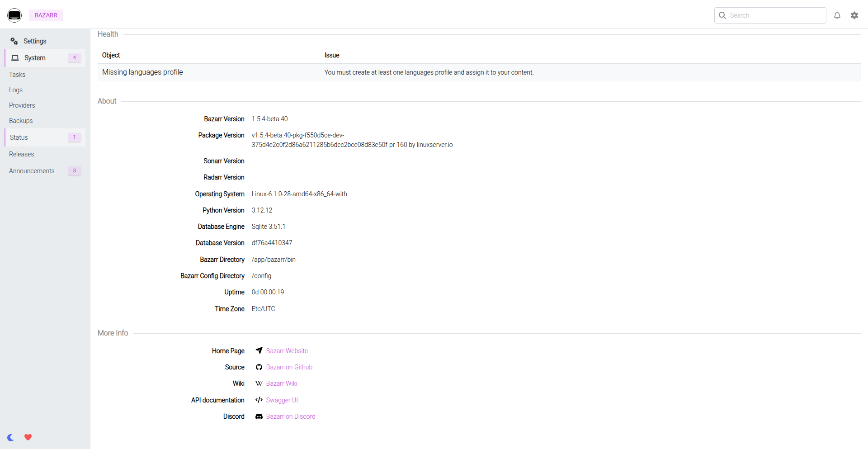Navigate to Backups

[x=21, y=121]
